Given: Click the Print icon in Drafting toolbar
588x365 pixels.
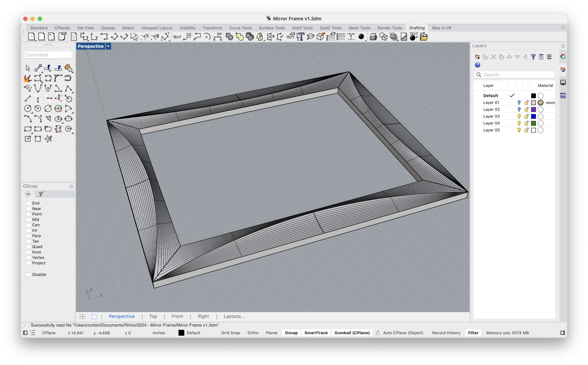Looking at the screenshot, I should click(373, 37).
